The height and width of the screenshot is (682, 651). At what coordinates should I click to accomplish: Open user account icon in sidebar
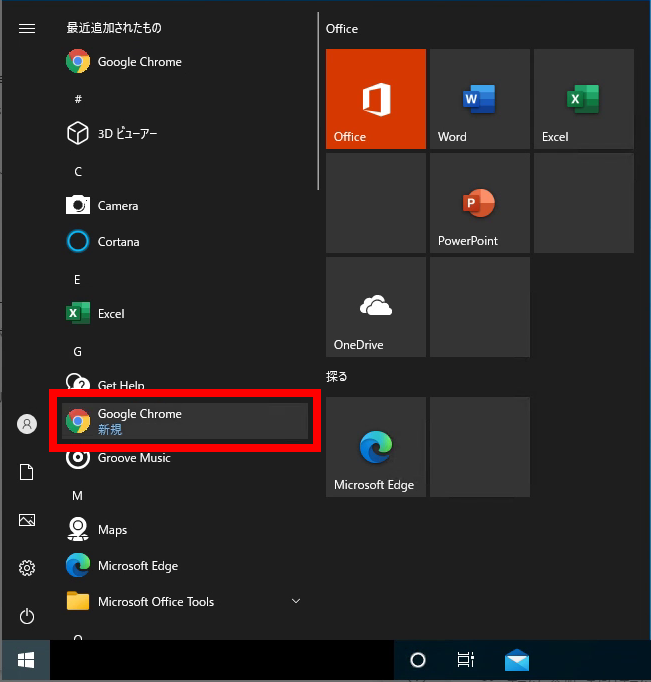(27, 424)
